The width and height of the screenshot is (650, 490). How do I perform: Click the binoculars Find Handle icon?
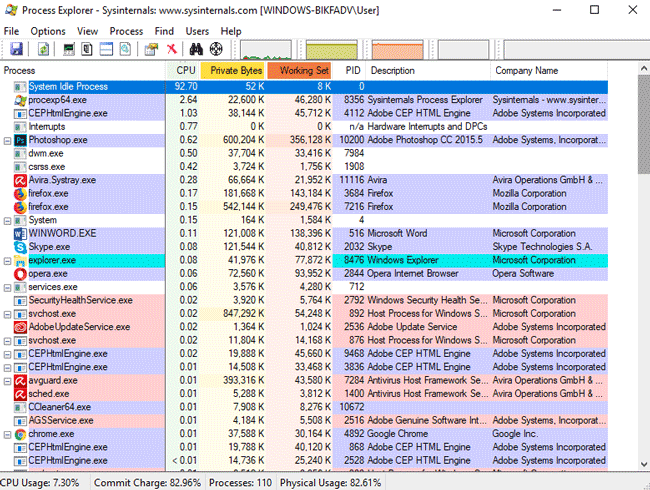pyautogui.click(x=196, y=49)
